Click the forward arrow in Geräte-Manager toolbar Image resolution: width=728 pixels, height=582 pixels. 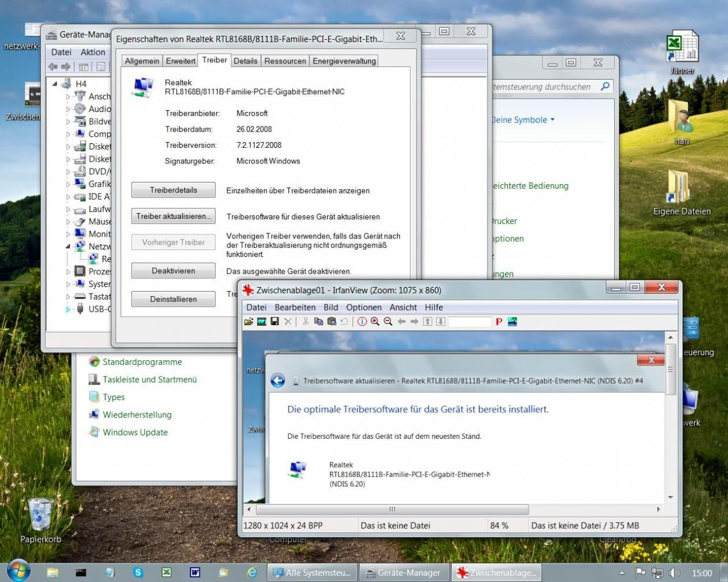[x=65, y=67]
